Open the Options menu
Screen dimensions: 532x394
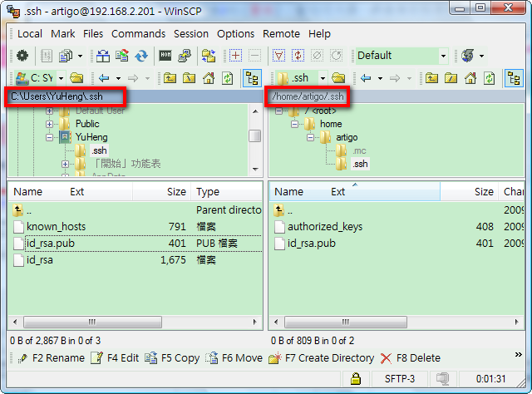click(236, 34)
